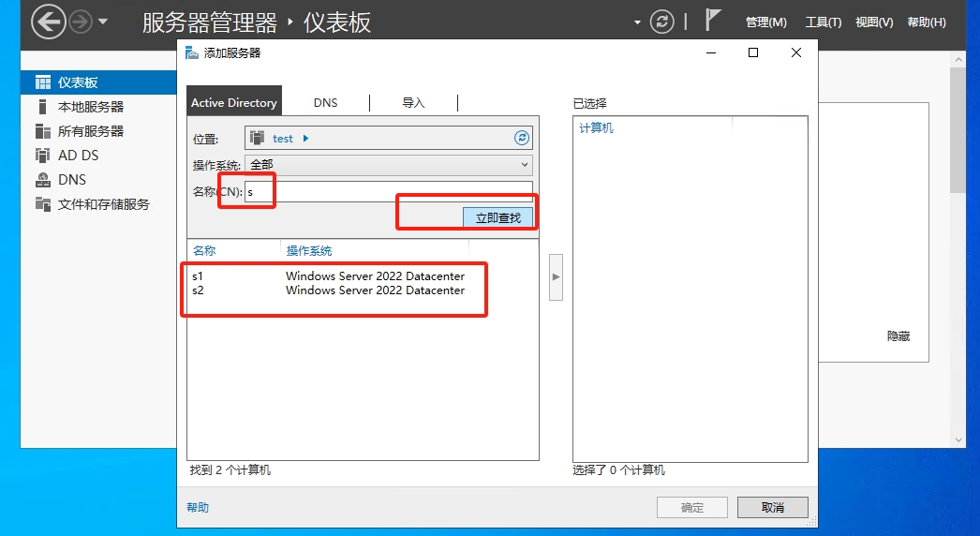
Task: Open the 管理(M) menu
Action: 765,22
